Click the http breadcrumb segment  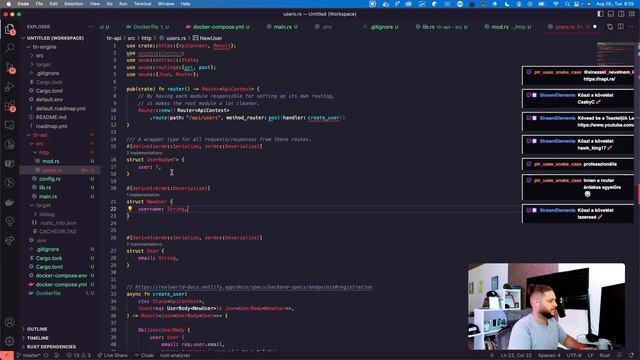[x=146, y=38]
